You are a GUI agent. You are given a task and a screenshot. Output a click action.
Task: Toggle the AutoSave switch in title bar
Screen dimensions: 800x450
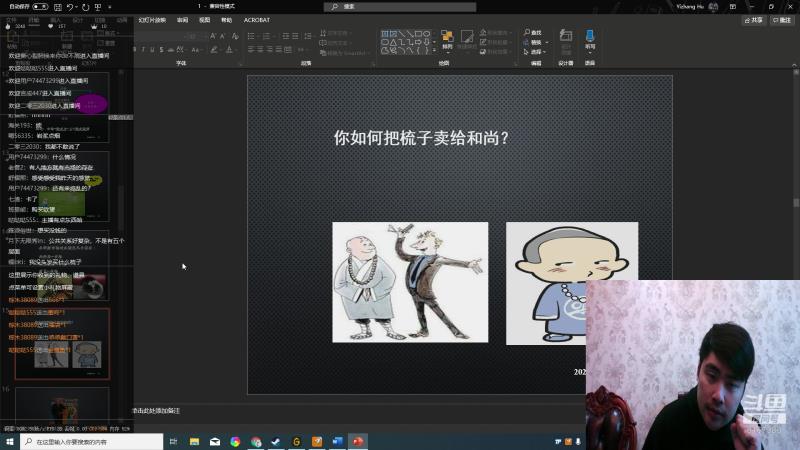[39, 6]
